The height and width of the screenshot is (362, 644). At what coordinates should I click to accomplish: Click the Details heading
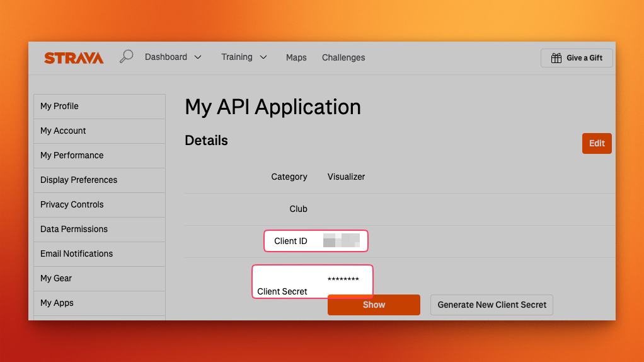pyautogui.click(x=206, y=141)
